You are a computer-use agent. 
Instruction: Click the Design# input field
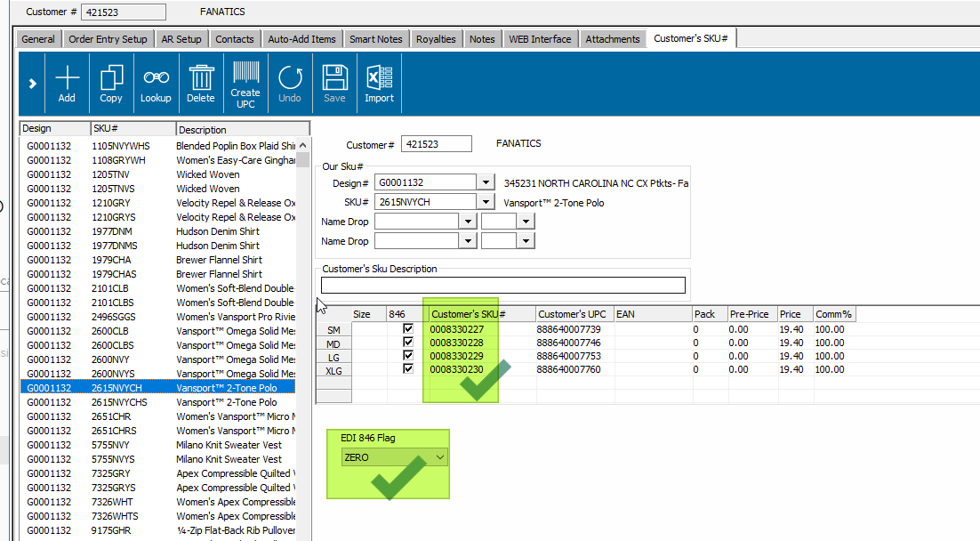pos(426,182)
